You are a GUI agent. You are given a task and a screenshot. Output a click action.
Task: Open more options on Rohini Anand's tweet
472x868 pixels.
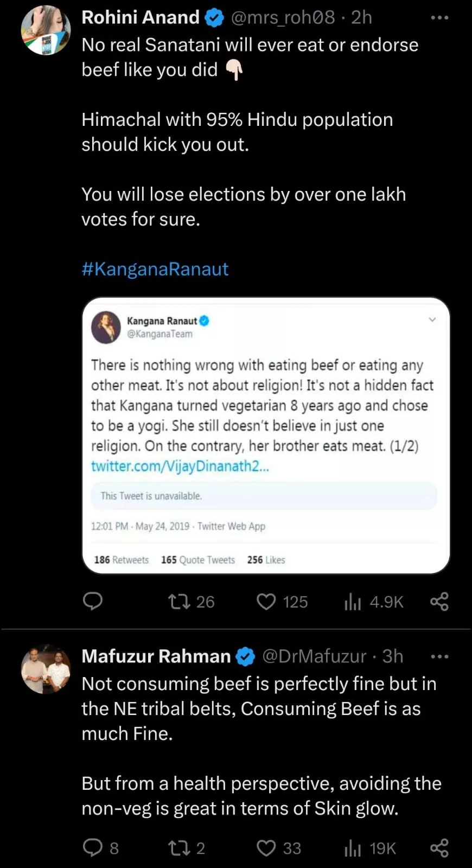(439, 18)
